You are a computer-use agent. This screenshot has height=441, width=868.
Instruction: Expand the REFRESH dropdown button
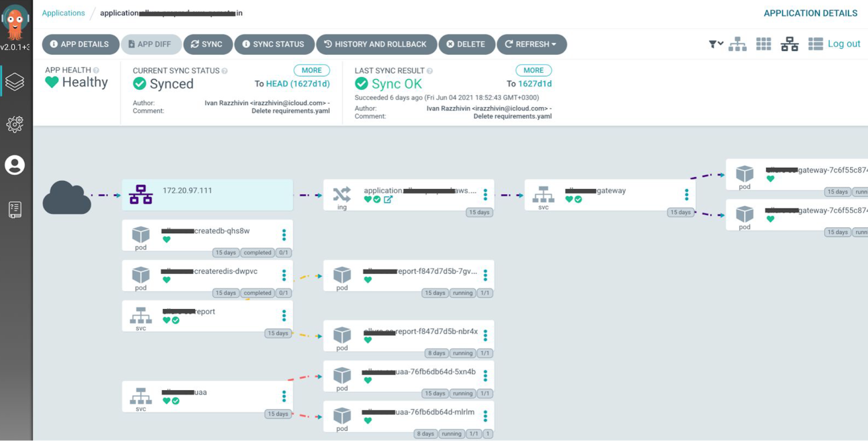click(x=531, y=44)
